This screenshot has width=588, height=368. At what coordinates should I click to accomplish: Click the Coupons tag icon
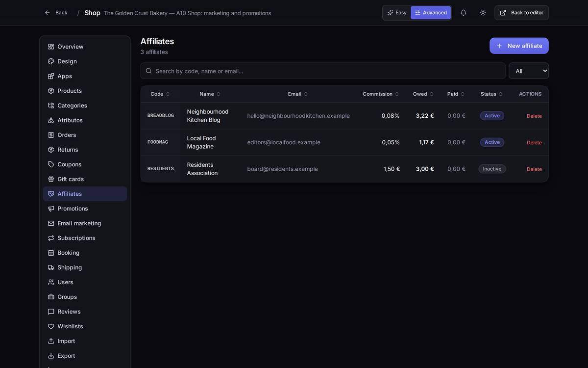[51, 164]
